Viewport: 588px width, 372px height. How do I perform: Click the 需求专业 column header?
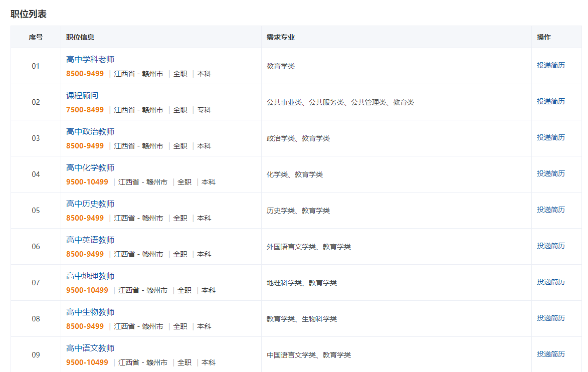point(281,37)
